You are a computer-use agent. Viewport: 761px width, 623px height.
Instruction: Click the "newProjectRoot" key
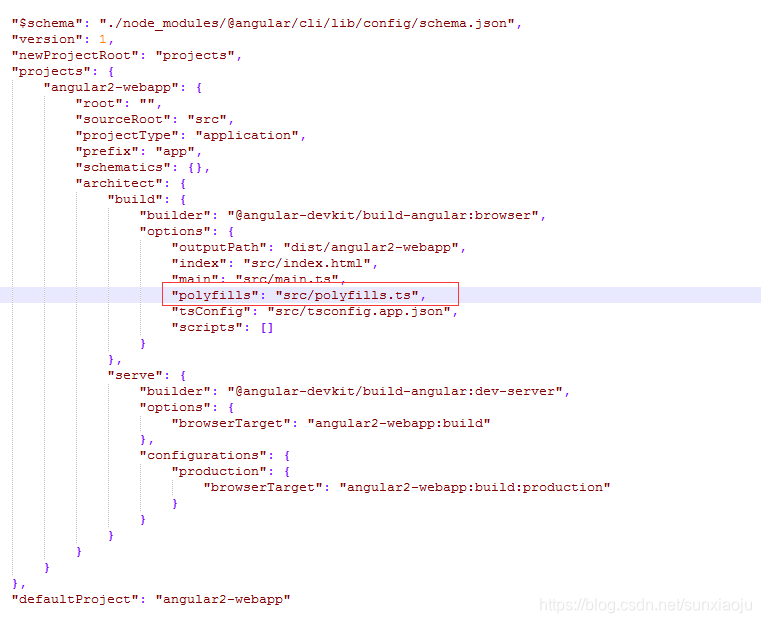click(x=75, y=55)
